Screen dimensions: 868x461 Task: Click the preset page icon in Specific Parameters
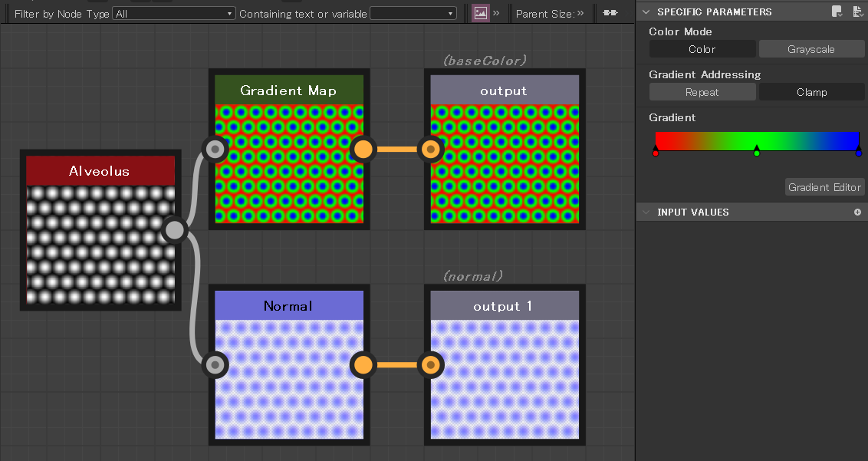837,12
